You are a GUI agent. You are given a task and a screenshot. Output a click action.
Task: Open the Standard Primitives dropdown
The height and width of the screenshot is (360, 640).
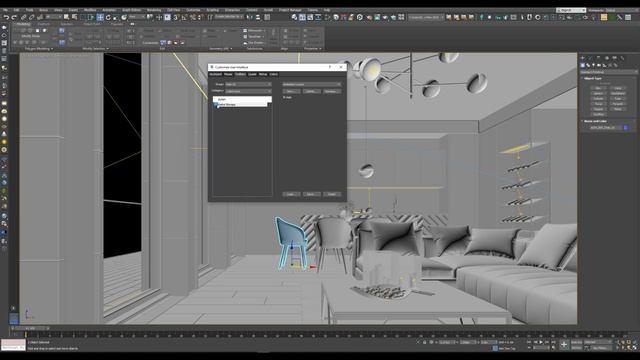pos(608,72)
